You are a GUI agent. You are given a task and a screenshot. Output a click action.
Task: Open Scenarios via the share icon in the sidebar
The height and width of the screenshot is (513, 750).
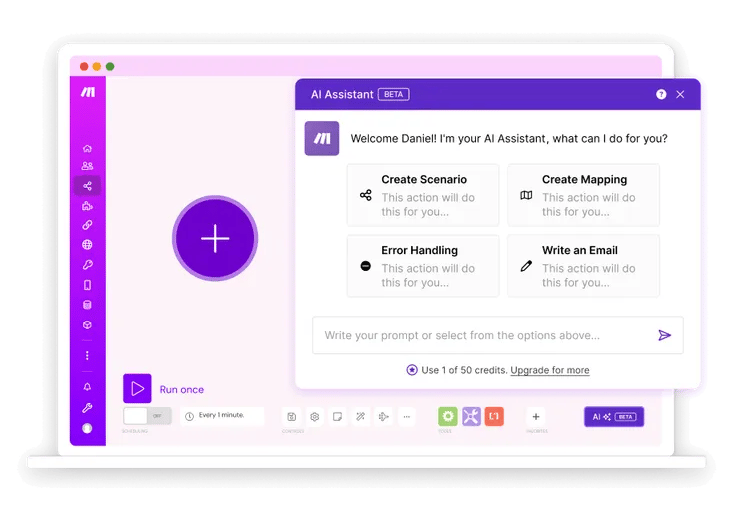coord(87,186)
